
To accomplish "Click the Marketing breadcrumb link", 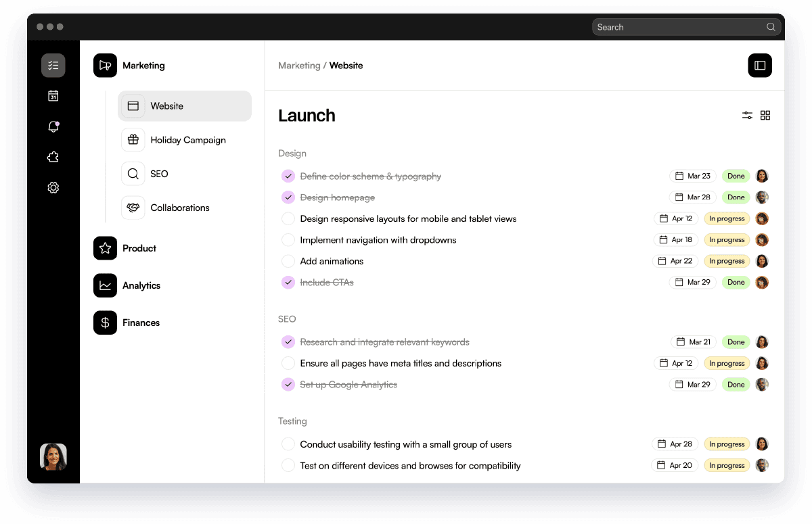I will [299, 66].
